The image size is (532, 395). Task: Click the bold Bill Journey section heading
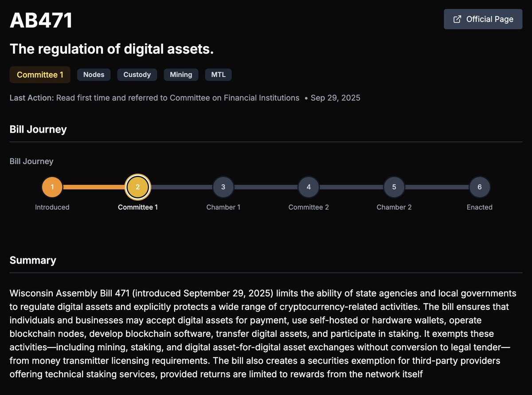38,129
